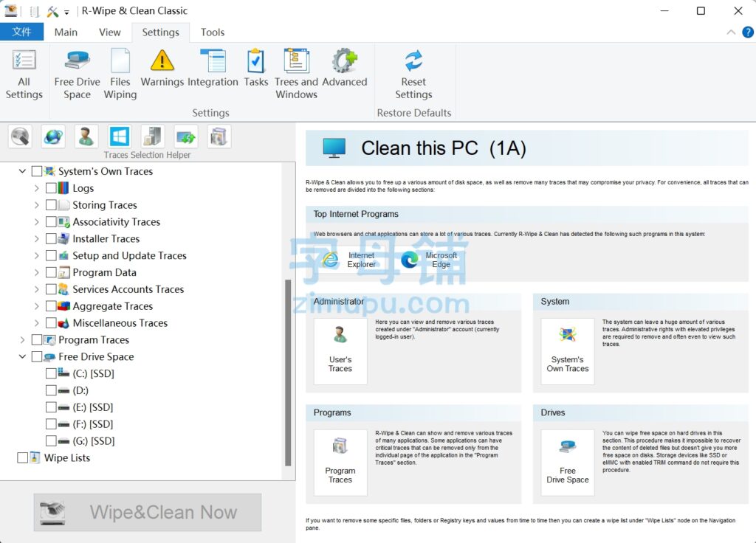Check the (C:) [SSD] drive checkbox
The image size is (756, 543).
click(x=51, y=373)
